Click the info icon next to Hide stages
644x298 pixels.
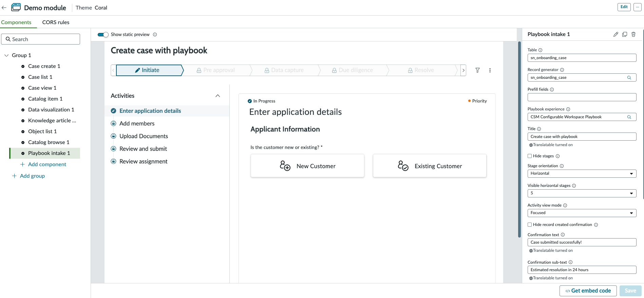(557, 156)
